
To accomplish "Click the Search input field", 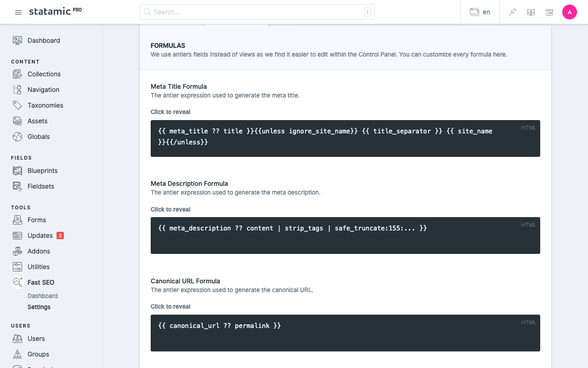I will coord(257,12).
